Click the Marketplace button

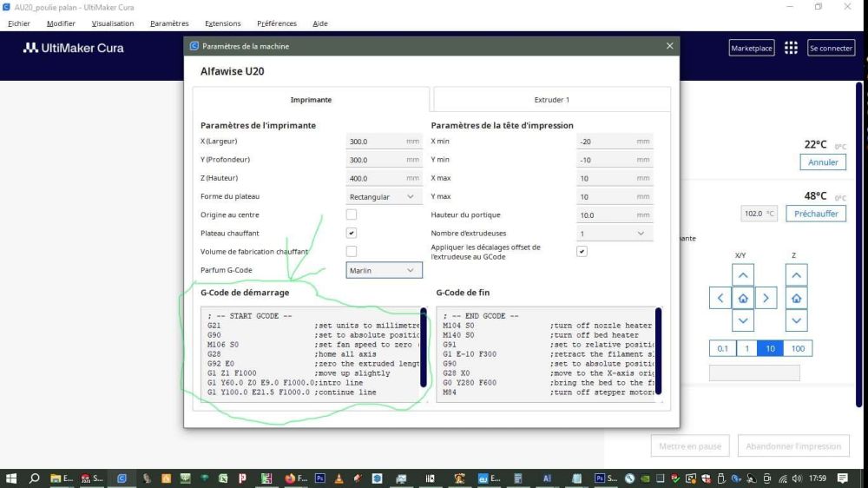click(752, 48)
